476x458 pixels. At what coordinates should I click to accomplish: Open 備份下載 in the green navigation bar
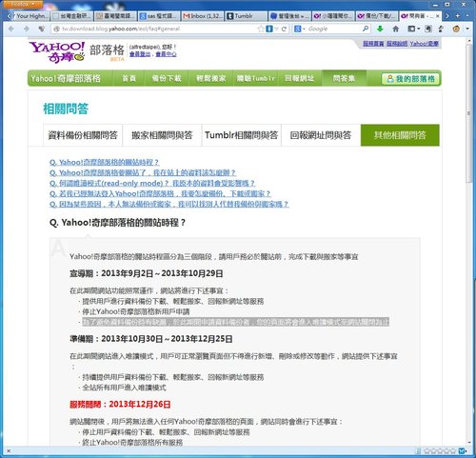167,78
